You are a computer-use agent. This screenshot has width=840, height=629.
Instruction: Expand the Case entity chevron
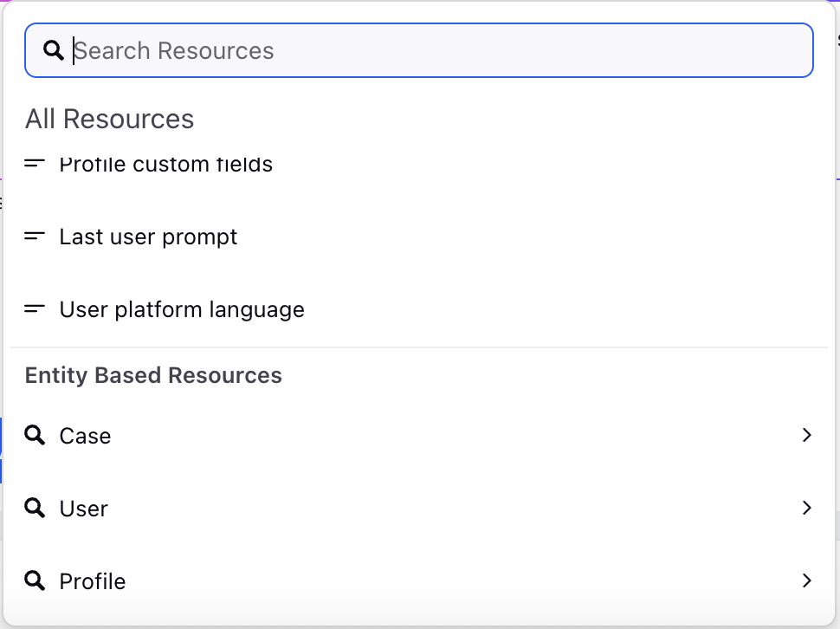(807, 435)
